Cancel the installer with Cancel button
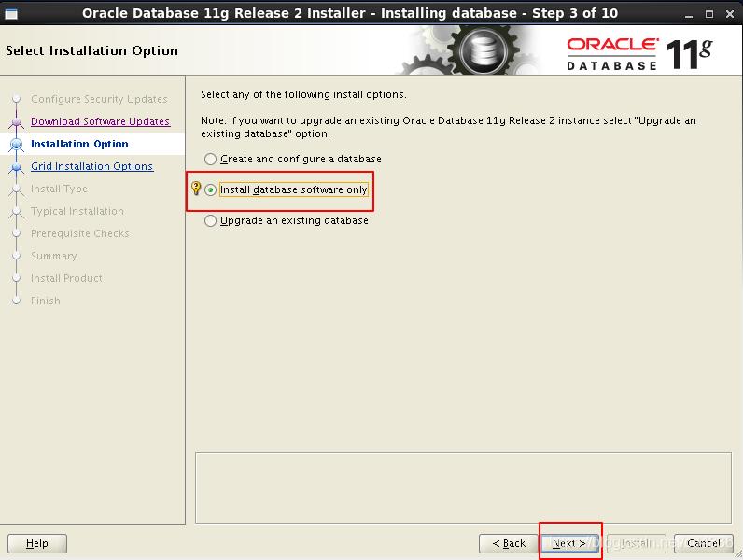Screen dimensions: 743x560 [x=704, y=543]
